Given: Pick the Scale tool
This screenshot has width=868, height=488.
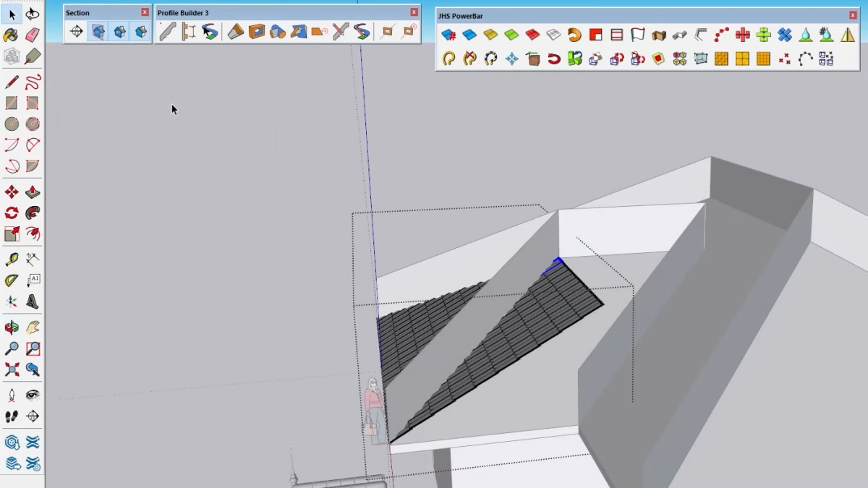Looking at the screenshot, I should coord(12,234).
